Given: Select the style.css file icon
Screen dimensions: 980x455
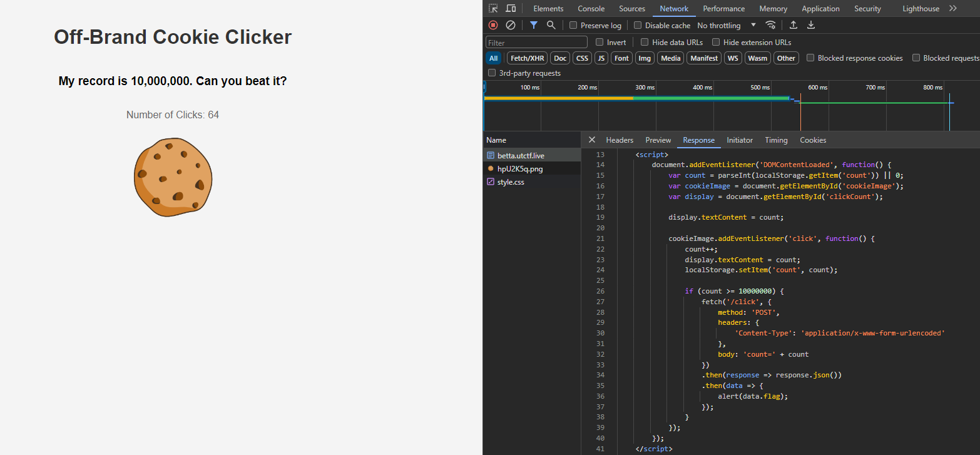Looking at the screenshot, I should (x=491, y=181).
